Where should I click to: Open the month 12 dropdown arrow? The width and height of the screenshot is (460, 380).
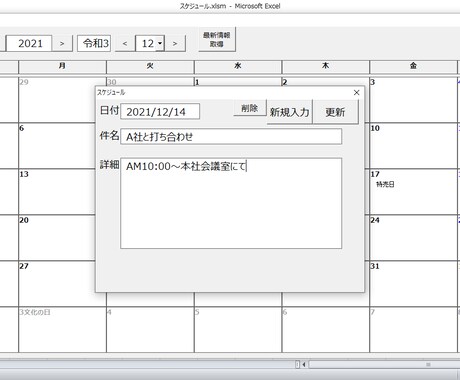coord(160,43)
